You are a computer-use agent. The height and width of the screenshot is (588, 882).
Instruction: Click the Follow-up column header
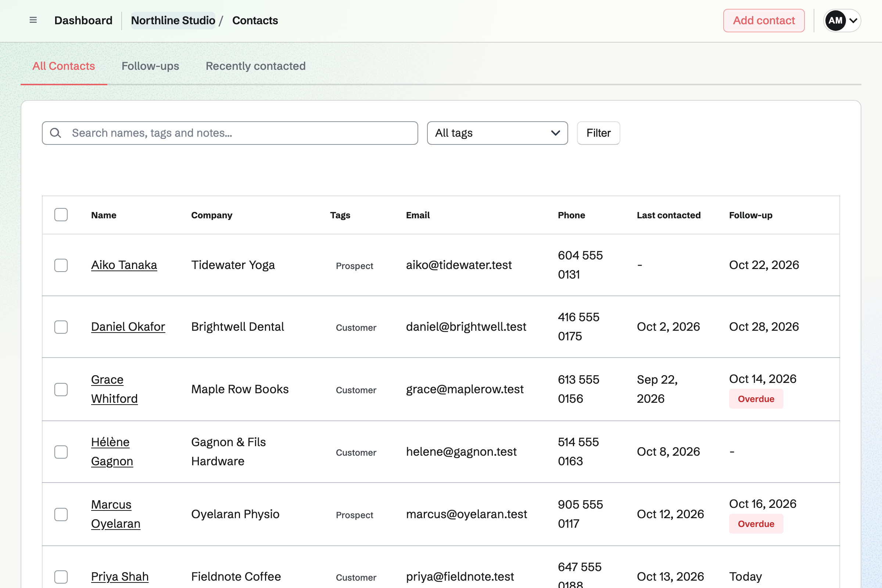751,215
